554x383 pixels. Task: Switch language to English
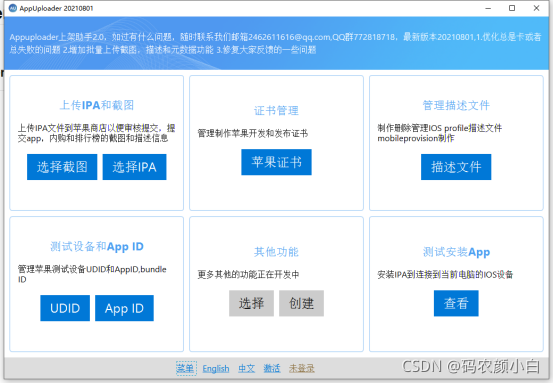click(216, 369)
